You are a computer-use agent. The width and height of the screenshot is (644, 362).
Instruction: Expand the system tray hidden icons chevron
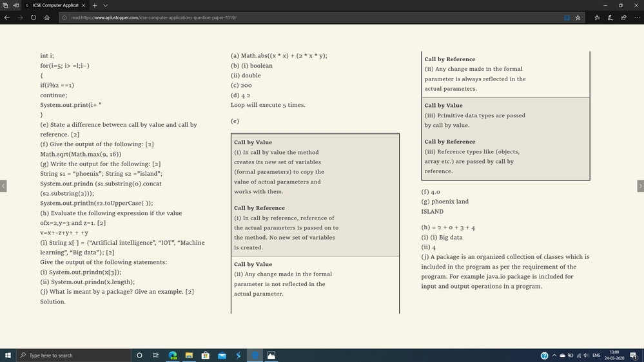click(554, 356)
